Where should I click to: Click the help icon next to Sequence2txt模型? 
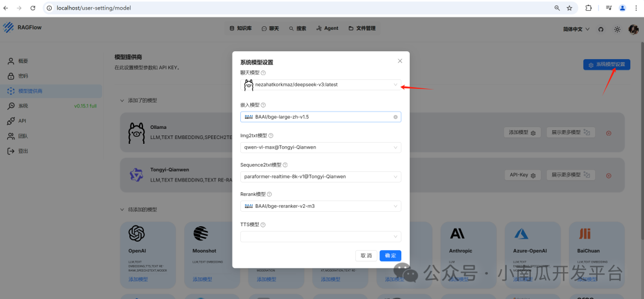click(285, 165)
